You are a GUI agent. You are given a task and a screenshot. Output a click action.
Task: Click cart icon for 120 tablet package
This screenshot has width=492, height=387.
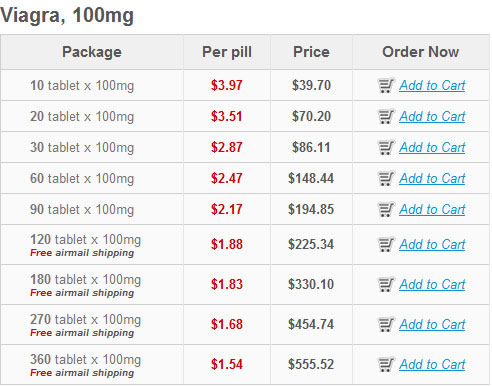386,244
